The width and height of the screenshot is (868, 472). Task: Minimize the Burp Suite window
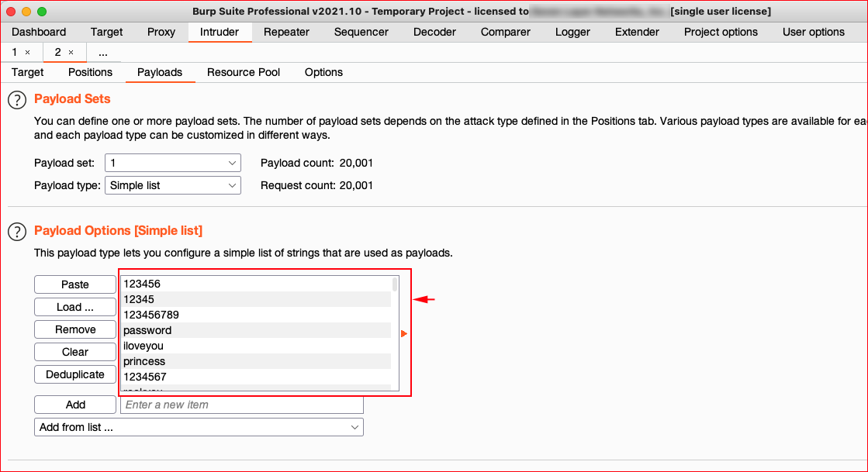26,12
